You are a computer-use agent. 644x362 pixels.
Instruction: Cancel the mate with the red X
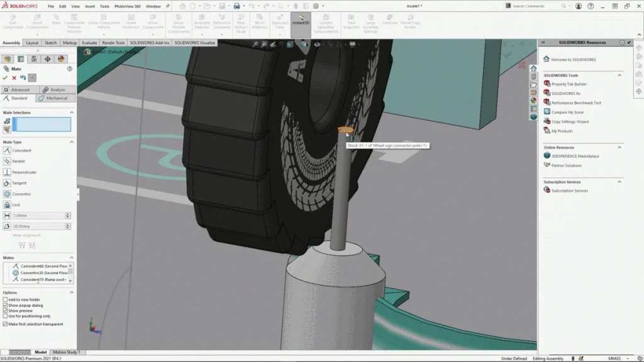coord(14,78)
